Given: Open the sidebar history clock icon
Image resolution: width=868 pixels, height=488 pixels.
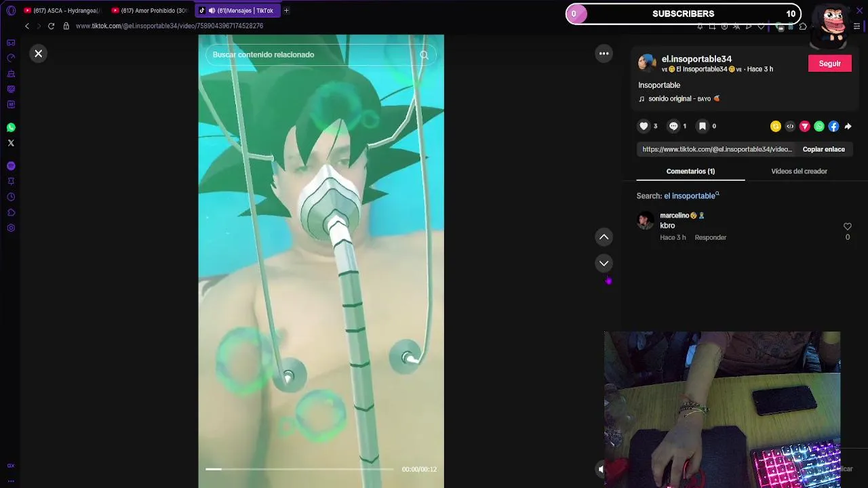Looking at the screenshot, I should (x=11, y=197).
